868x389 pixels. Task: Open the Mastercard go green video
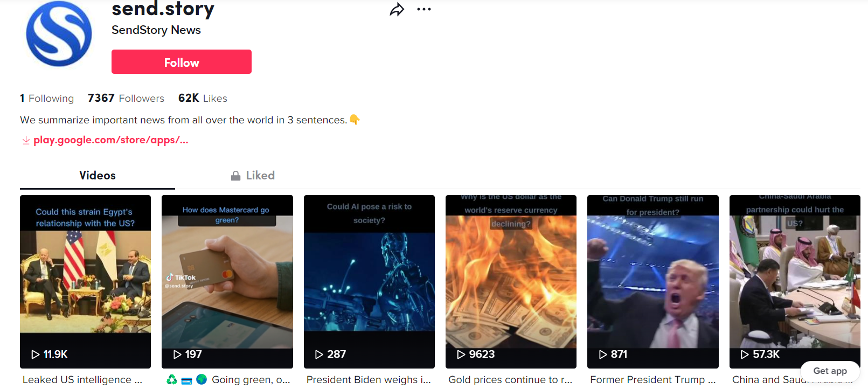(x=227, y=282)
